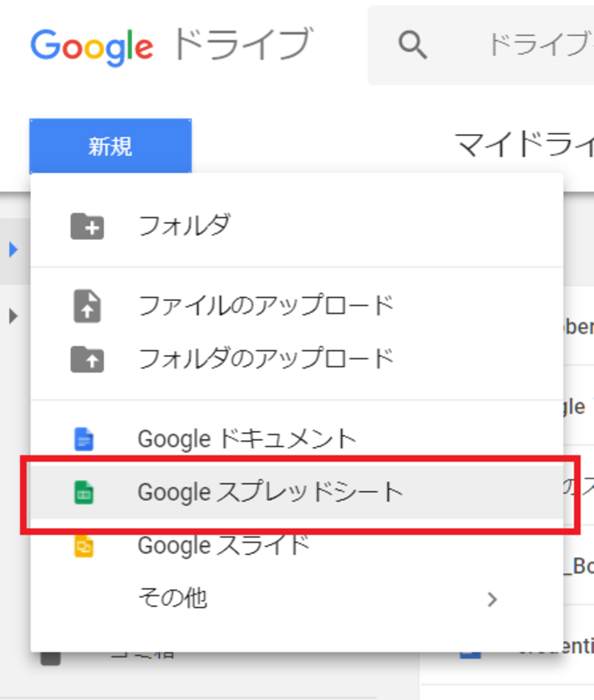Choose ファイルのアップロード menu entry

[x=265, y=306]
